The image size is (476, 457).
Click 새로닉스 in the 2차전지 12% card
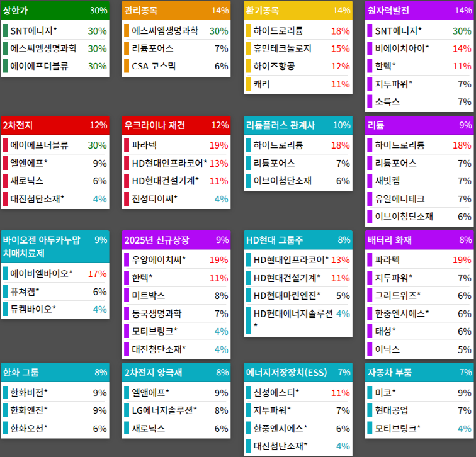pyautogui.click(x=55, y=181)
